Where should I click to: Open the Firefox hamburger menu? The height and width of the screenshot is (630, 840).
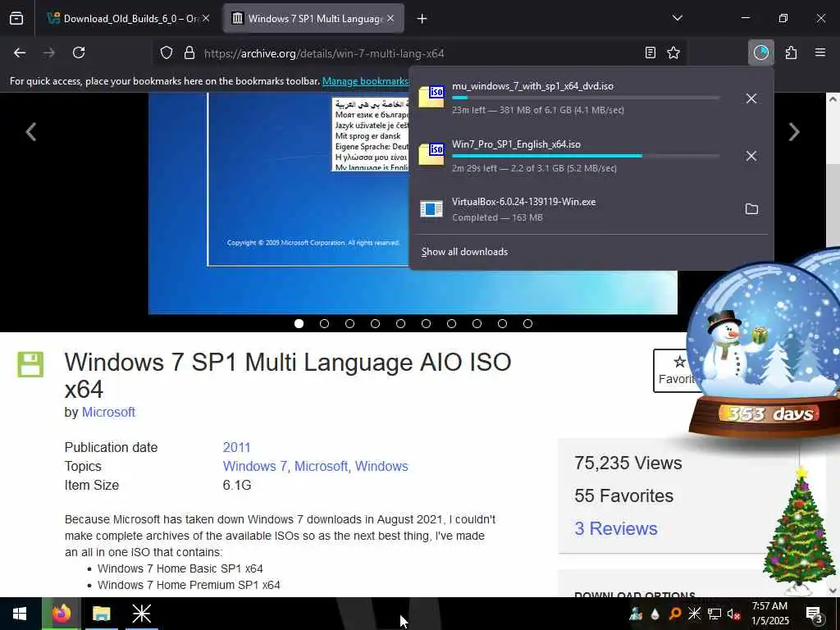point(820,52)
